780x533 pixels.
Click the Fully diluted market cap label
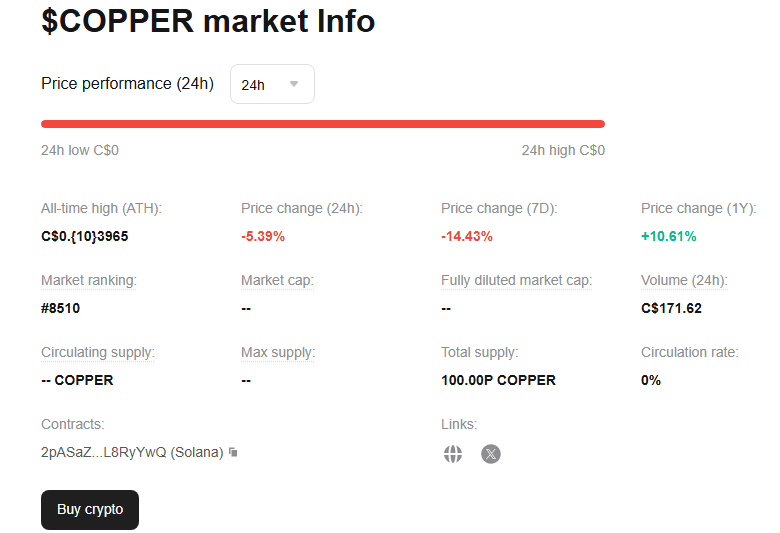tap(516, 280)
